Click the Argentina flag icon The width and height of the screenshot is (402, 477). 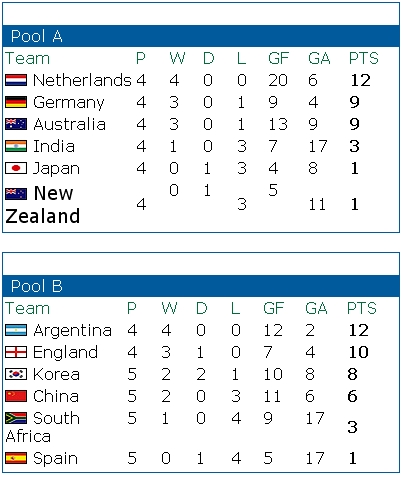16,330
